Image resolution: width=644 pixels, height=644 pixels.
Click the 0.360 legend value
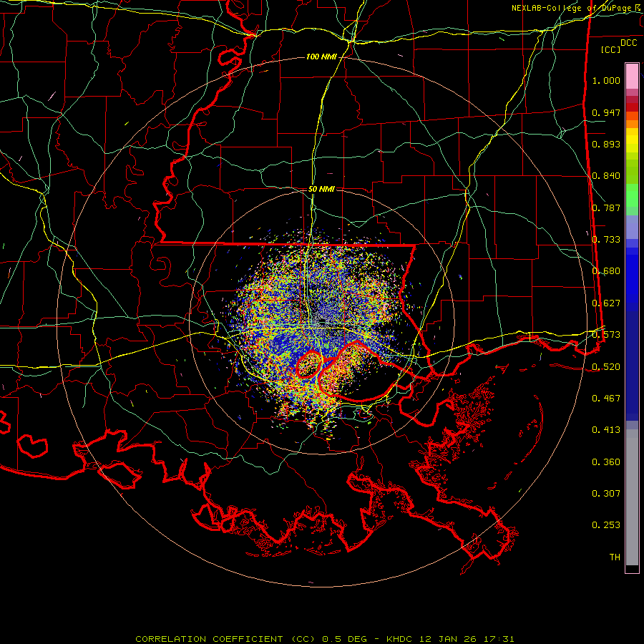tap(606, 462)
